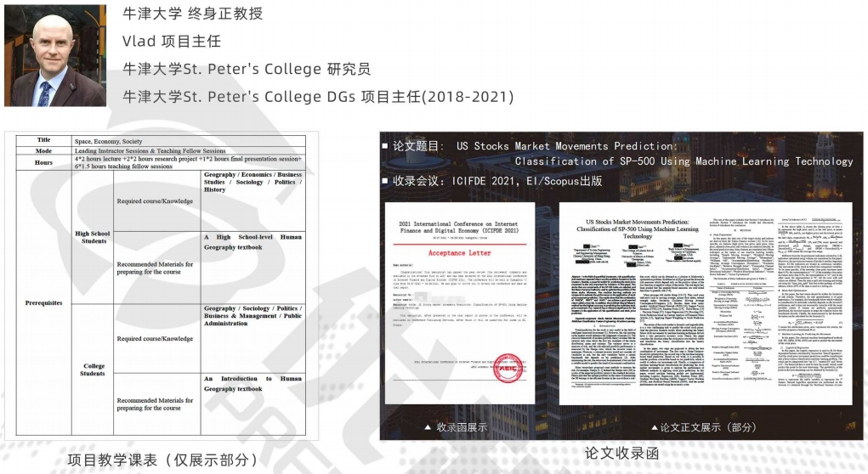The height and width of the screenshot is (474, 868).
Task: Click the square bullet before 收录会议
Action: 385,181
